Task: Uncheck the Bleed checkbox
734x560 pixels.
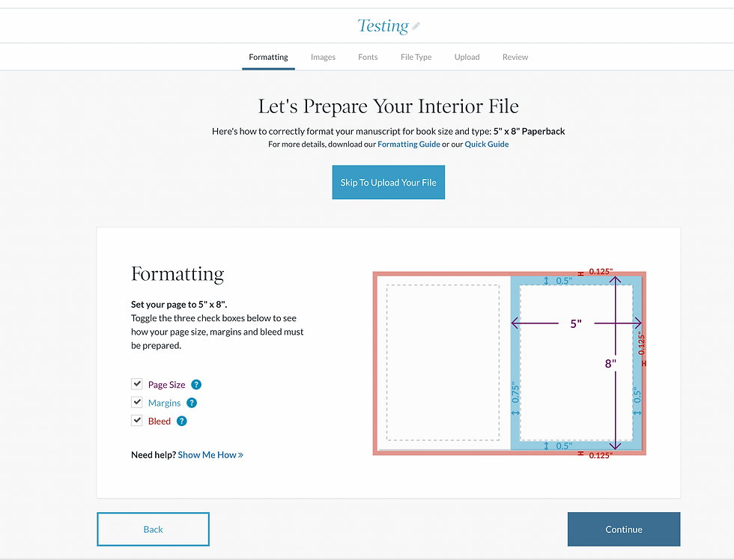Action: 136,421
